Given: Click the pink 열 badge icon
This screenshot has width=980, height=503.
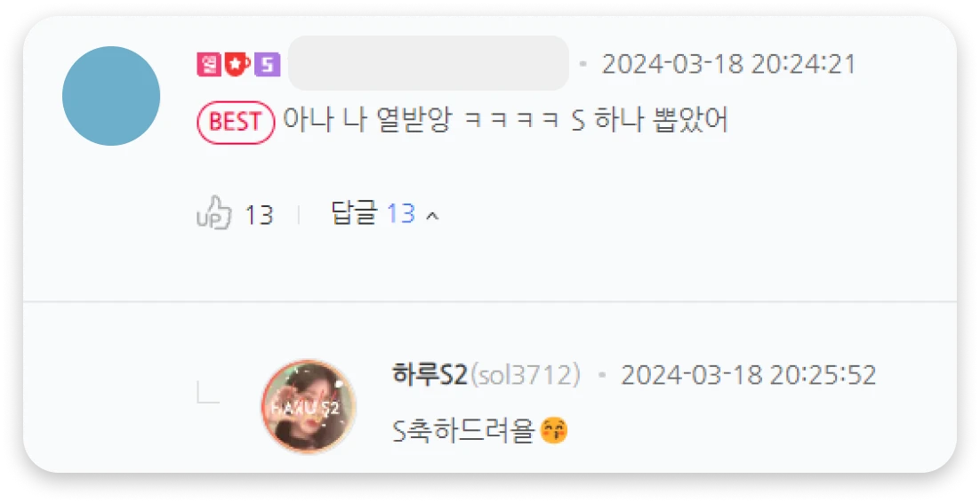Looking at the screenshot, I should pos(209,64).
